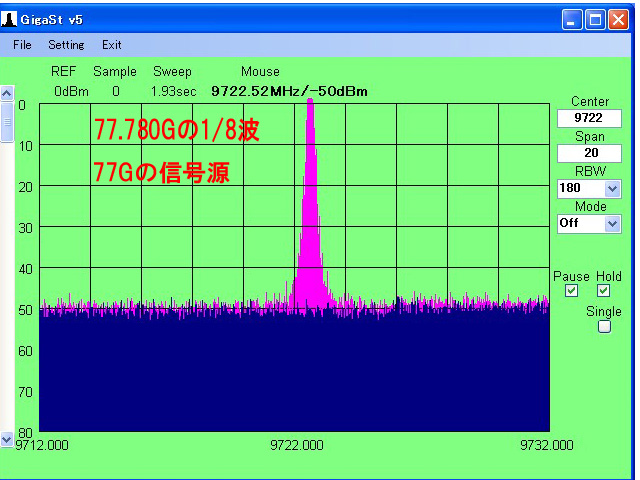Click the scrollbar down arrow
The height and width of the screenshot is (480, 640).
7,440
